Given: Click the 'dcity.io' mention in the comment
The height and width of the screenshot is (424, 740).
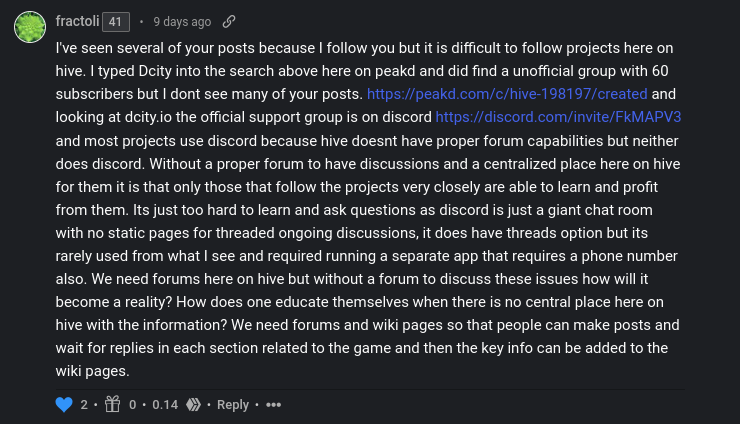Looking at the screenshot, I should coord(148,117).
